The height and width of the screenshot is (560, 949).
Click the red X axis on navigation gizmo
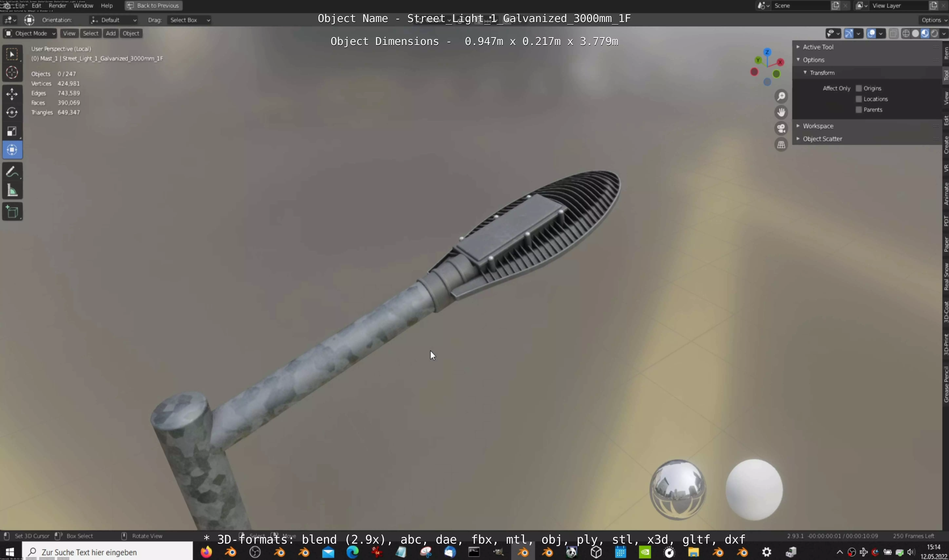[x=780, y=62]
